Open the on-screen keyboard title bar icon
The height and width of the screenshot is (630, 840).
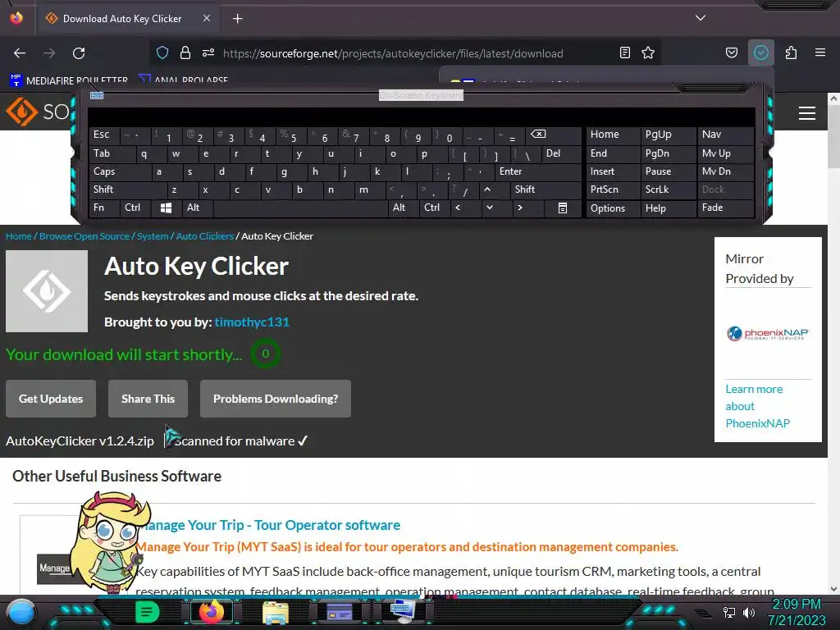(x=97, y=95)
